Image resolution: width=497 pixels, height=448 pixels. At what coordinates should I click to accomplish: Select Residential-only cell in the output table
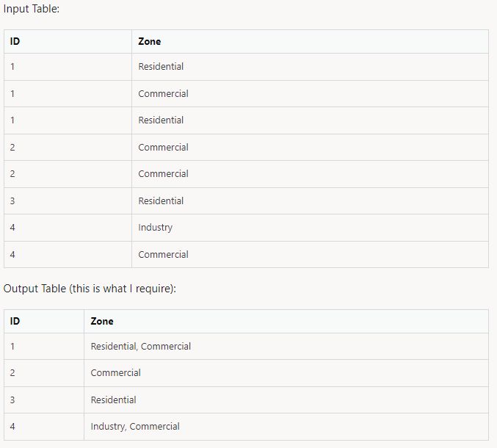coord(286,400)
